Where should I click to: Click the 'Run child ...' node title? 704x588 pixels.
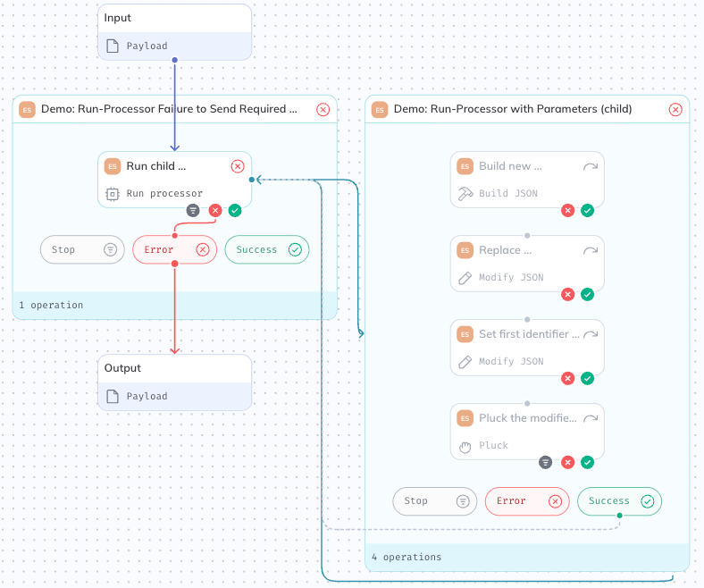point(156,166)
